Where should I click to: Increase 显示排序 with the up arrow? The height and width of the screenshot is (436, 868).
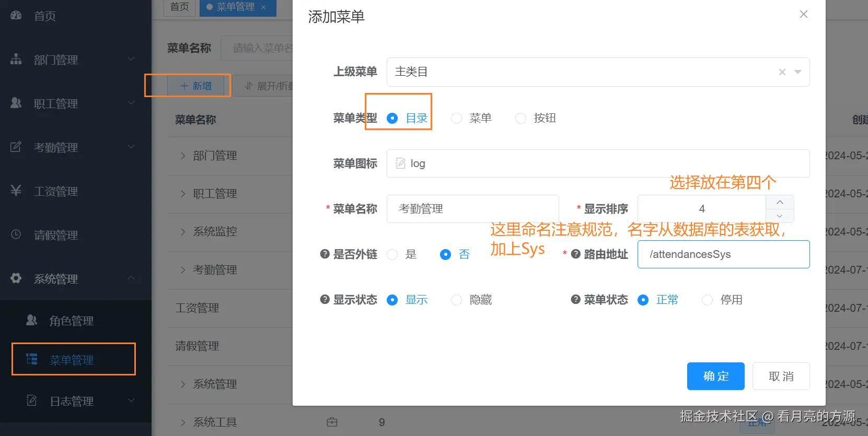(780, 202)
